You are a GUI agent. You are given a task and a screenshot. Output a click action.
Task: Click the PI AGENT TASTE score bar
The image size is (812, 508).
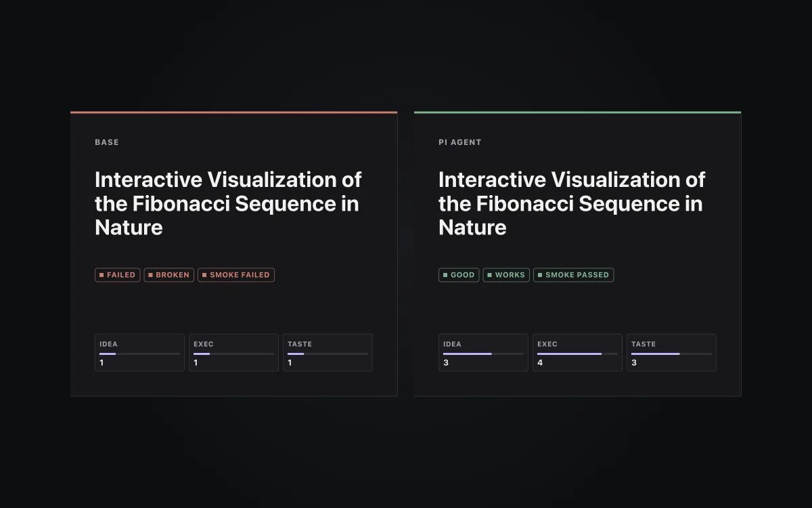point(671,354)
